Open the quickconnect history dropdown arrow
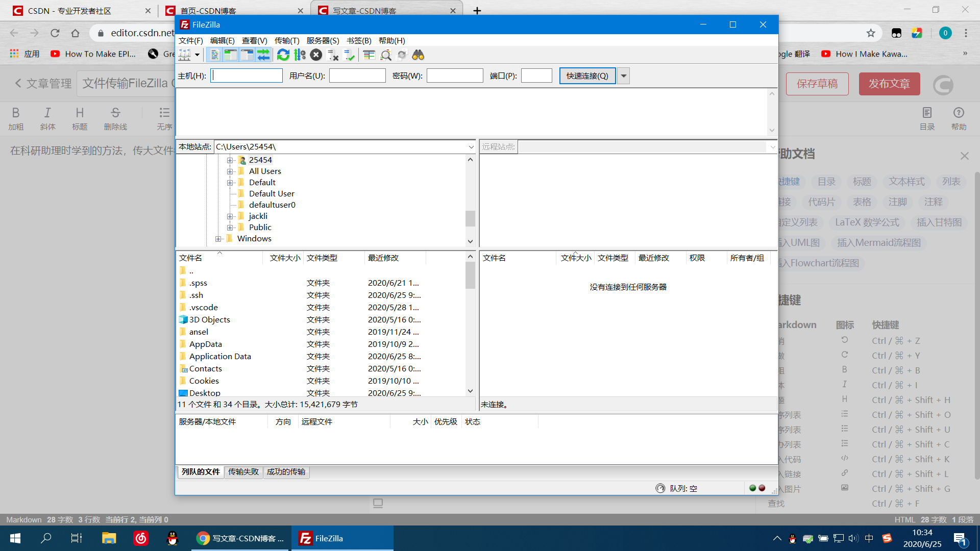The width and height of the screenshot is (980, 551). (x=623, y=76)
